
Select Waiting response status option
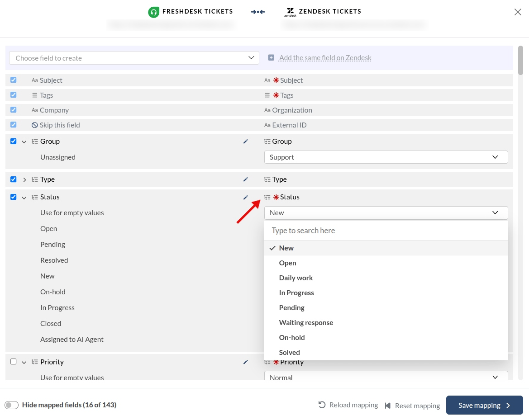386,323
